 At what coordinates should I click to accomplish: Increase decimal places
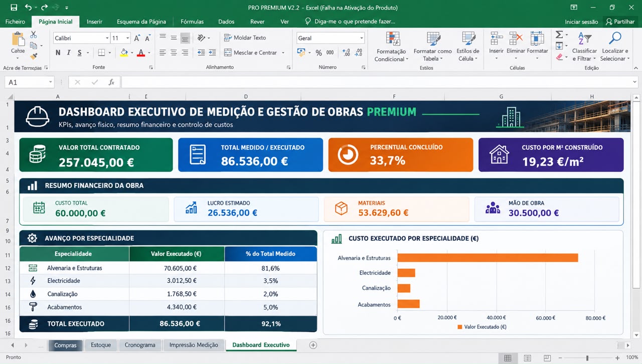point(346,53)
